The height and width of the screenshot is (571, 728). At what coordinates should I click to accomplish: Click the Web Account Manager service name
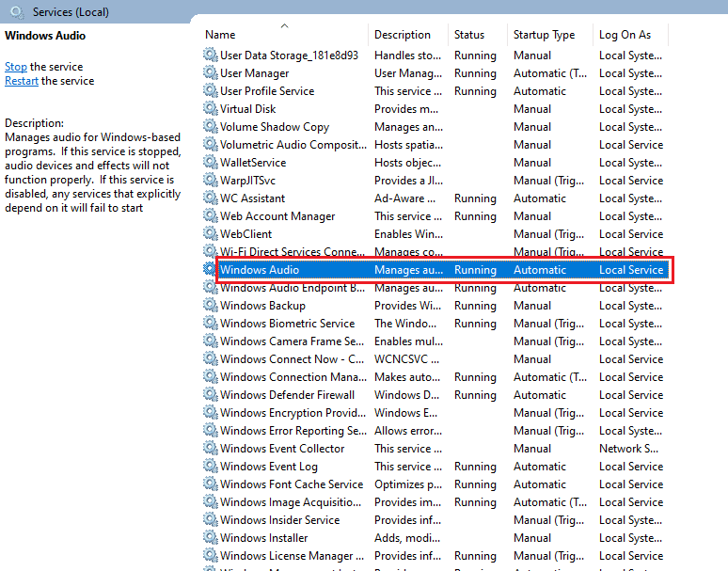[x=277, y=216]
